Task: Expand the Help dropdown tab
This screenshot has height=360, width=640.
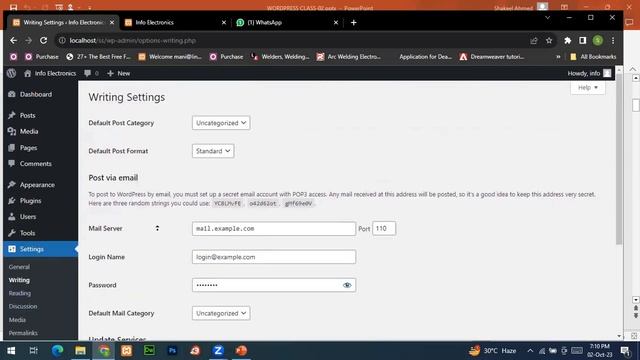Action: 588,87
